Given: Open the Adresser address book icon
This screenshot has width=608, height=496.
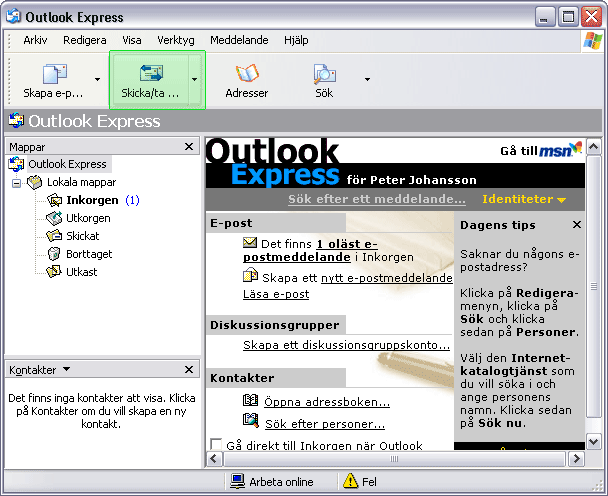Looking at the screenshot, I should (x=246, y=73).
